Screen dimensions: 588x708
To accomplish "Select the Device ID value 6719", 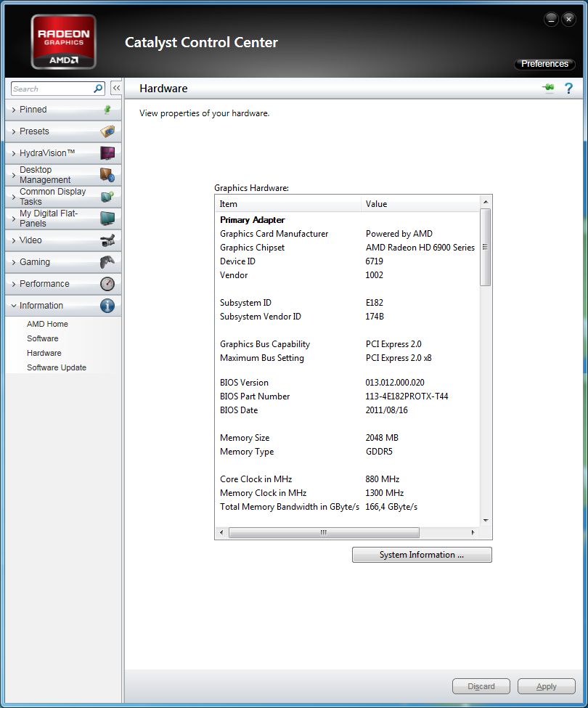I will pos(374,261).
